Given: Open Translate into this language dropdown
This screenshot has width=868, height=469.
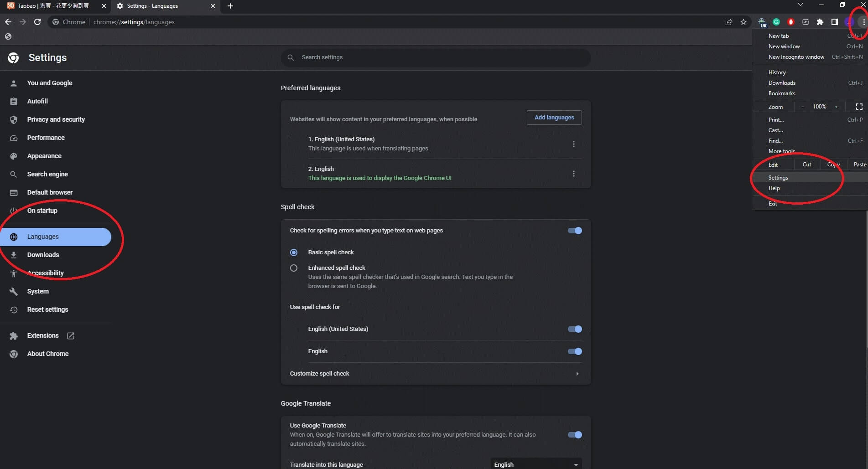Looking at the screenshot, I should click(535, 464).
